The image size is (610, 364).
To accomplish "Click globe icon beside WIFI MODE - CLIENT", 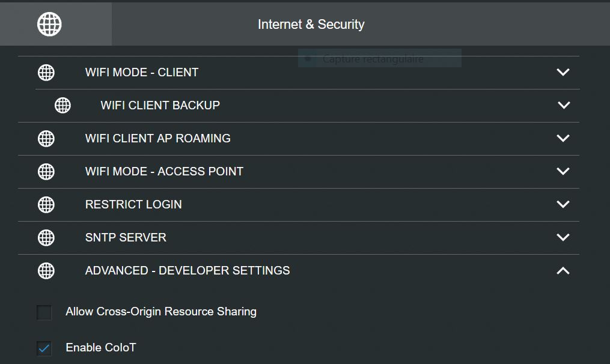I will click(x=46, y=72).
